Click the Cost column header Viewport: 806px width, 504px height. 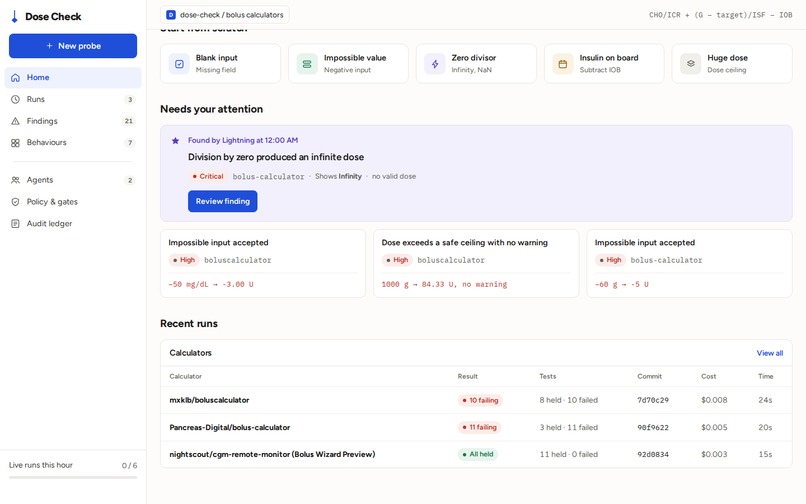click(x=709, y=376)
